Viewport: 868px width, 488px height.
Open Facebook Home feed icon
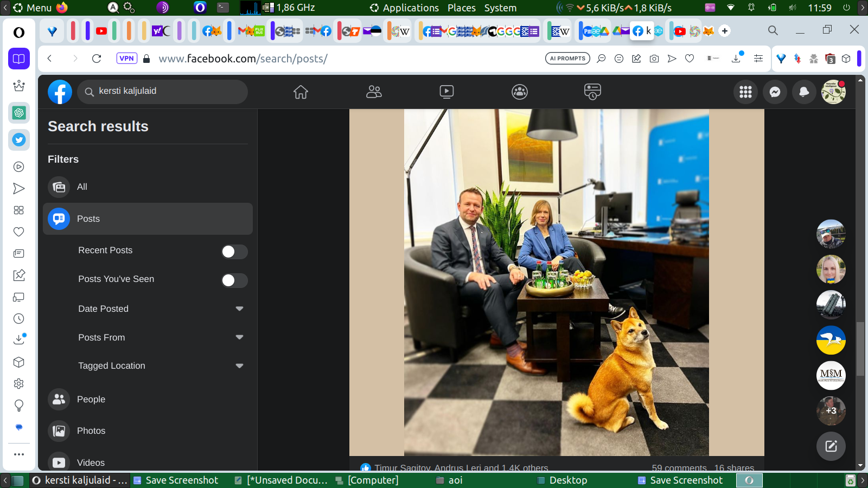301,92
